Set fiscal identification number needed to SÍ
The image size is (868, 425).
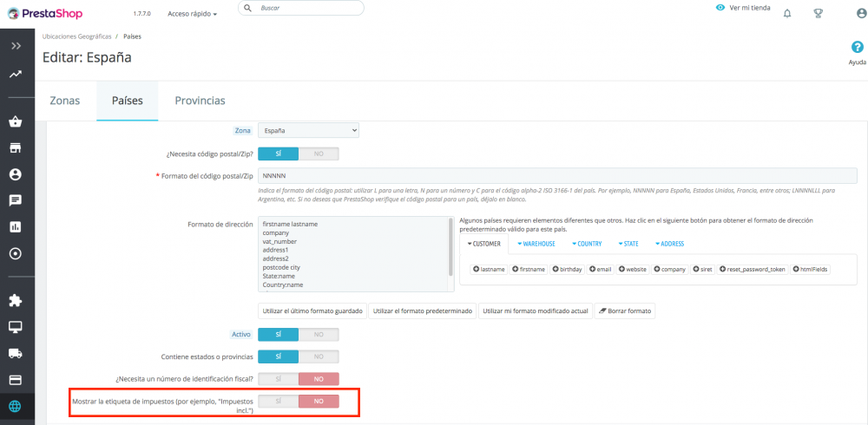[x=279, y=378]
